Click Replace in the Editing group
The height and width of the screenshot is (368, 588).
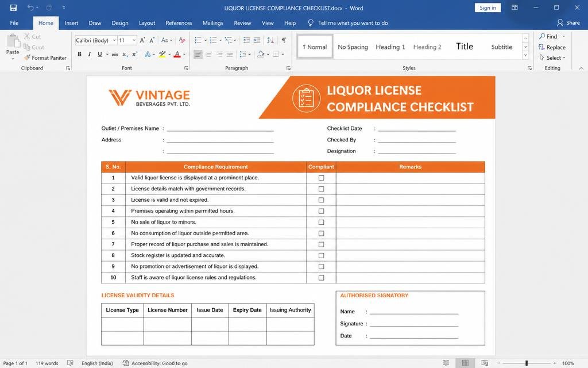pyautogui.click(x=552, y=47)
